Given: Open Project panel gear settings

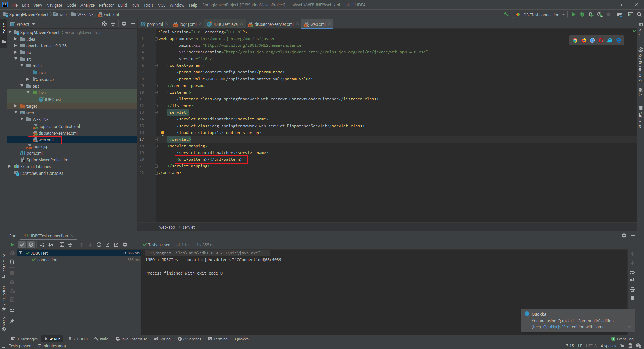Looking at the screenshot, I should 124,24.
